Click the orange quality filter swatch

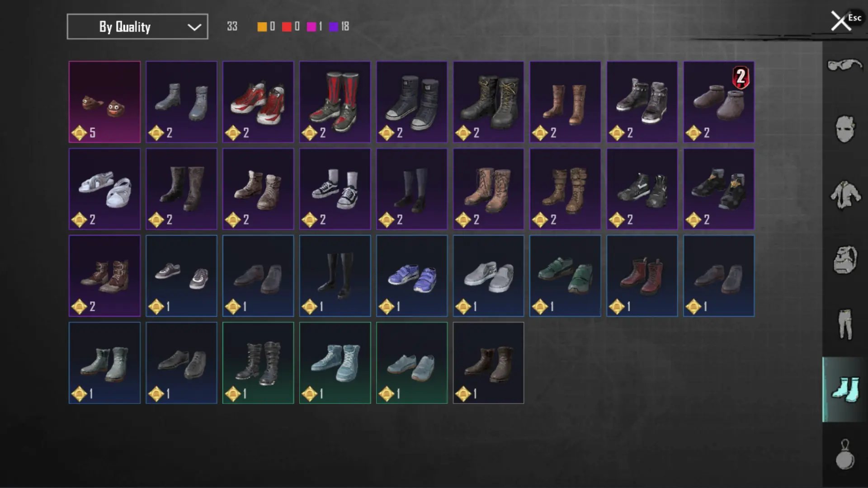click(262, 27)
